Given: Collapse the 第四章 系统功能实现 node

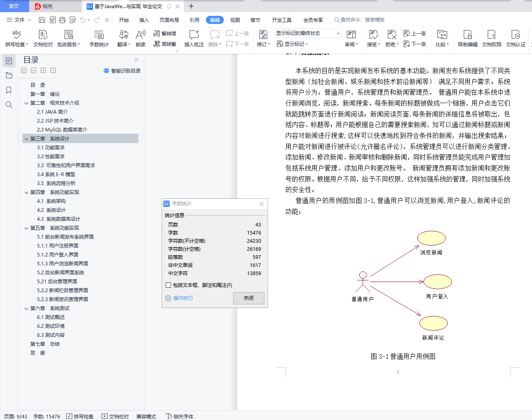Looking at the screenshot, I should (26, 192).
